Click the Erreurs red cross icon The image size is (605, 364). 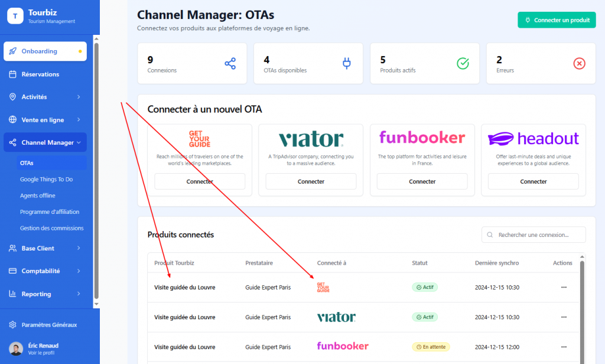click(579, 64)
